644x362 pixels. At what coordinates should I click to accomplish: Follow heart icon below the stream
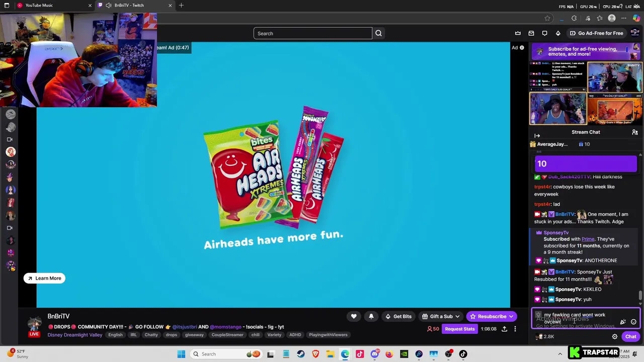[354, 316]
